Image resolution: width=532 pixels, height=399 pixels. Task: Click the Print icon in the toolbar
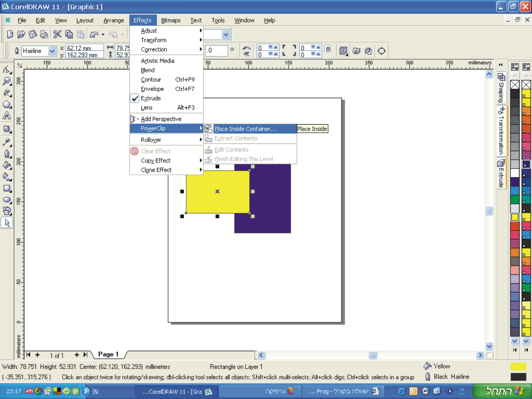click(44, 34)
